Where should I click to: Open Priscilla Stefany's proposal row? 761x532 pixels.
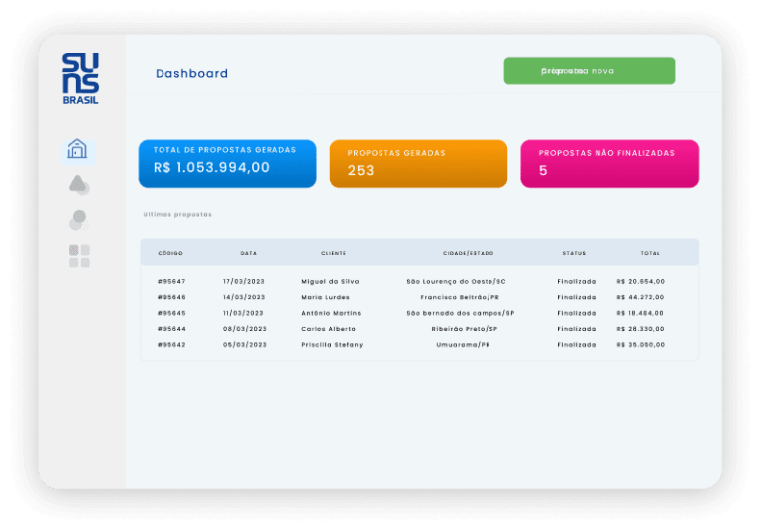point(332,345)
